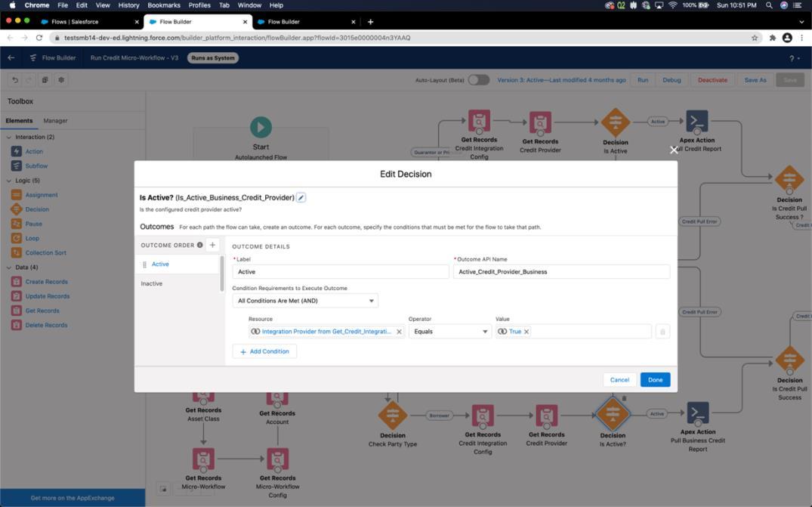This screenshot has width=812, height=507.
Task: Open the Bookmarks menu in the menu bar
Action: click(164, 5)
